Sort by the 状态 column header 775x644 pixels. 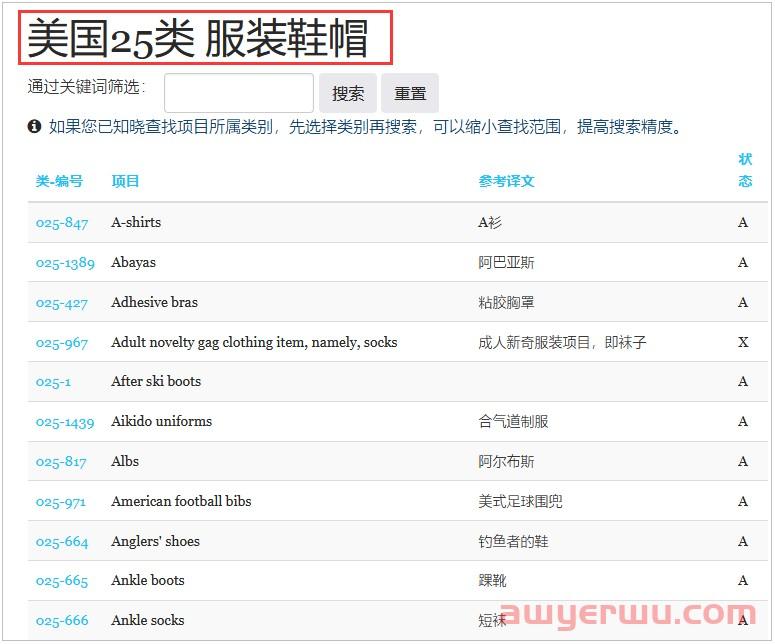click(745, 170)
